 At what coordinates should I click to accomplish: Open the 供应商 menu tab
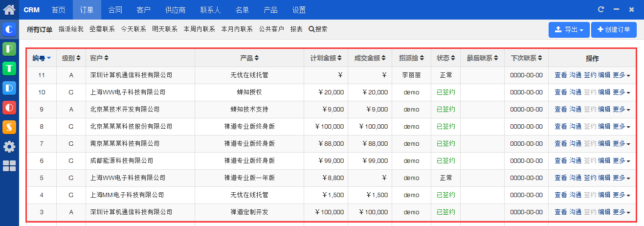[176, 10]
